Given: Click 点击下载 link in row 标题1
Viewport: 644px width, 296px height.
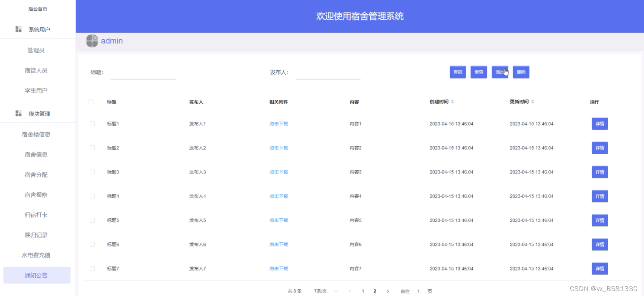Looking at the screenshot, I should click(279, 124).
